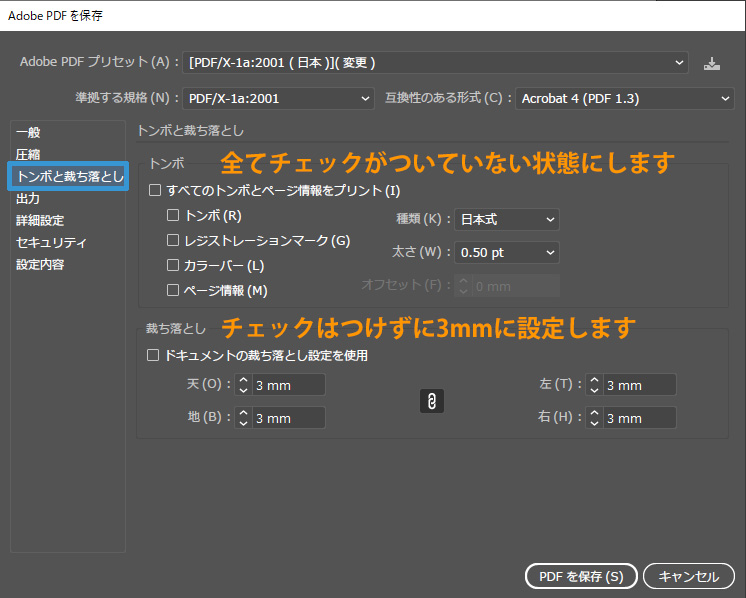Toggle the ページ情報 (M) checkbox
Image resolution: width=746 pixels, height=598 pixels.
(x=173, y=290)
